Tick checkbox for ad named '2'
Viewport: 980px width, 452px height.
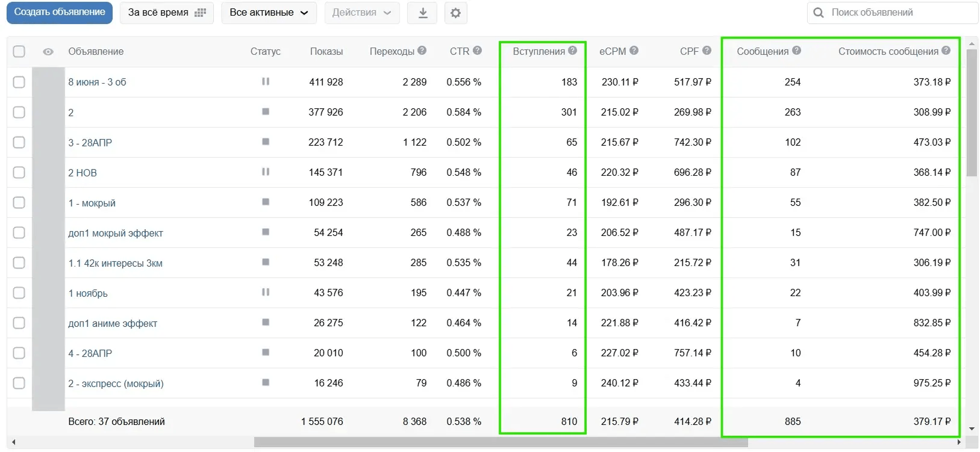click(19, 112)
